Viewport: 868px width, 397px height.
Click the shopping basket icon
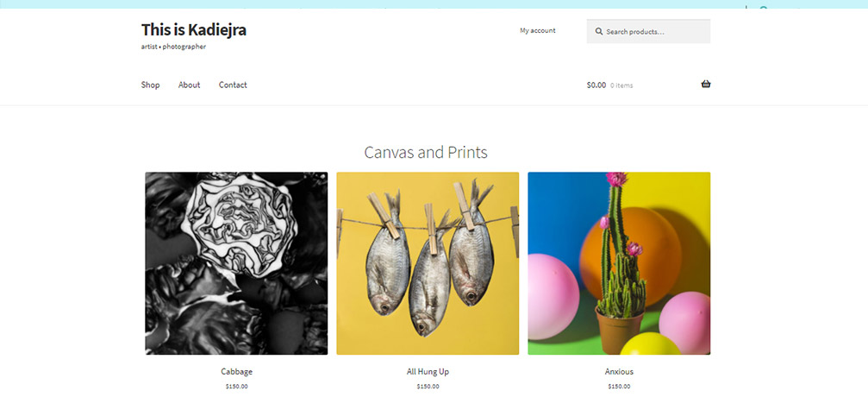click(706, 85)
